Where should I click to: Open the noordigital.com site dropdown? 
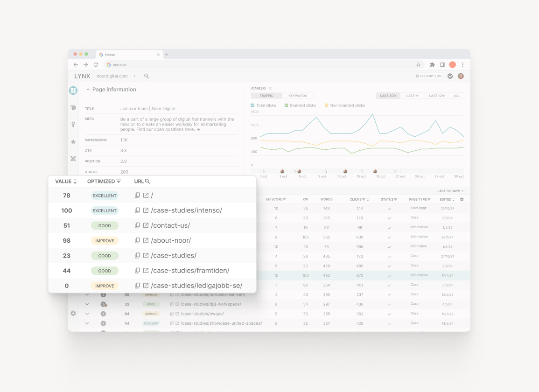134,76
